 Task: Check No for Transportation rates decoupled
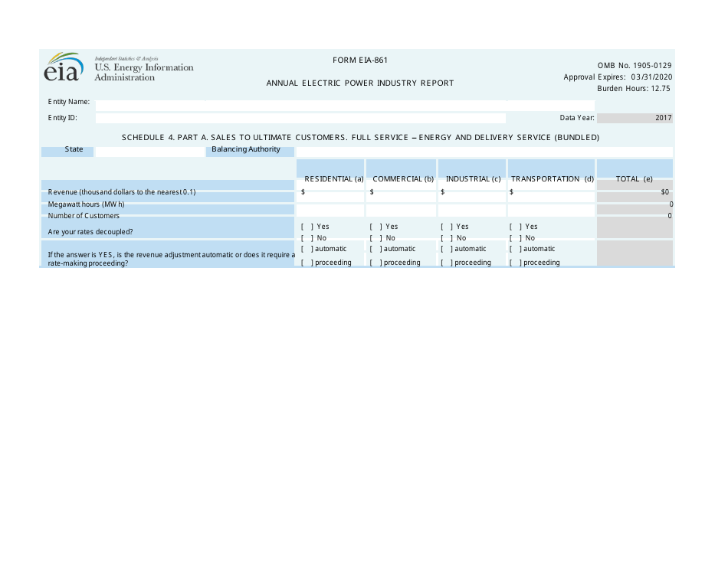(516, 238)
